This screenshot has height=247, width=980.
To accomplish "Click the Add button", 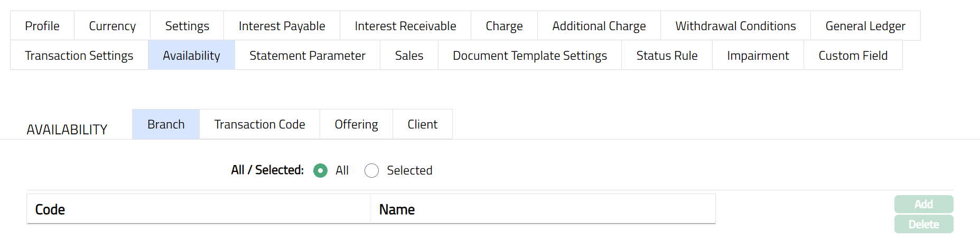I will [923, 204].
